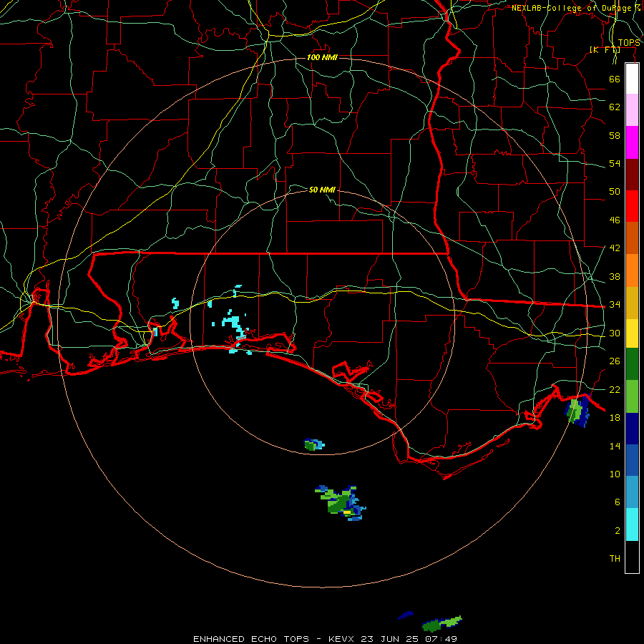Click the legend value "58"

click(x=615, y=135)
